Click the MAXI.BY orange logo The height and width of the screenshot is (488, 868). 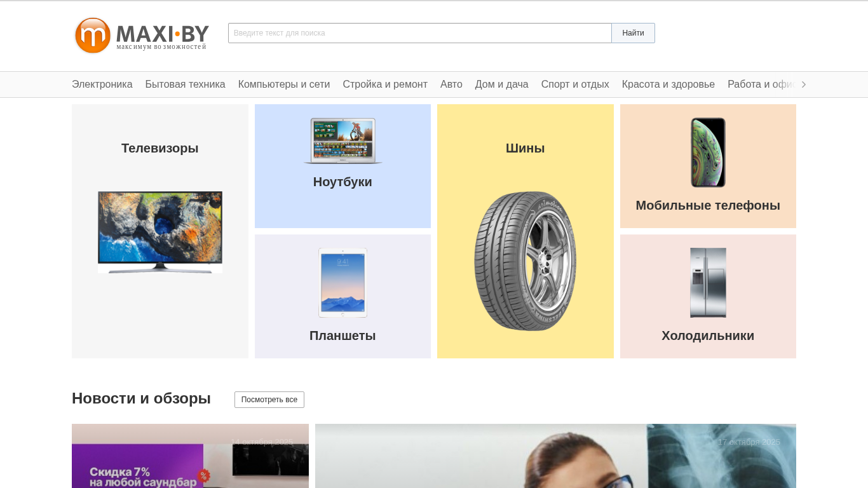141,36
